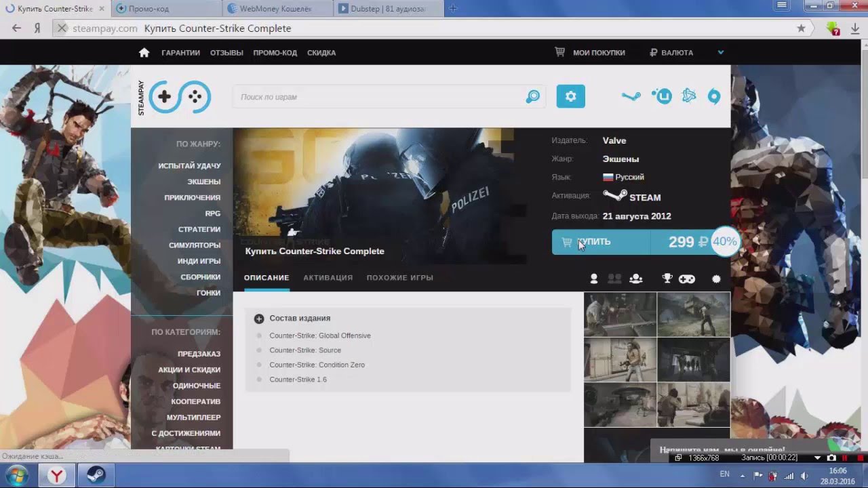The image size is (868, 488).
Task: Pause the screen recording
Action: [x=845, y=458]
